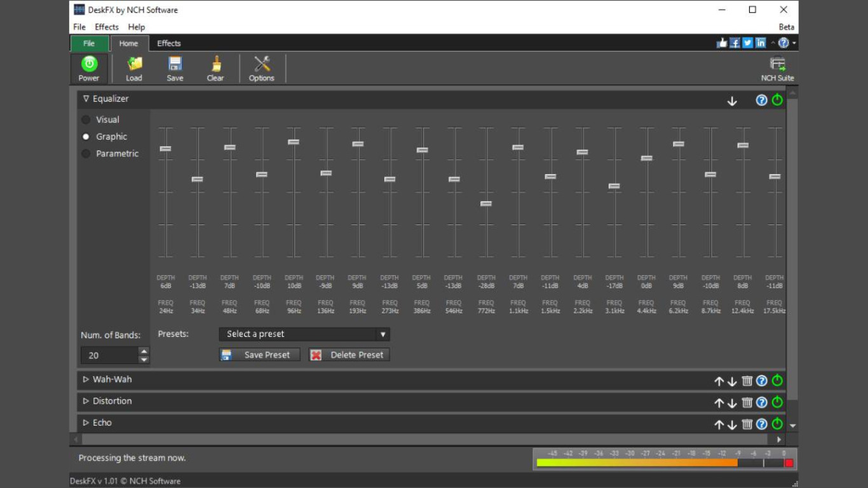Click the 1.1kHz band slider handle
This screenshot has height=488, width=868.
pyautogui.click(x=518, y=147)
